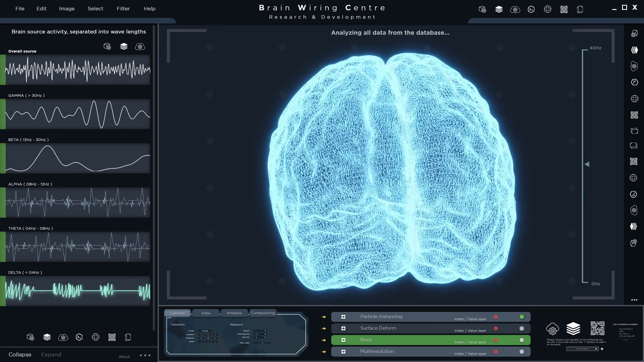The image size is (644, 362).
Task: Toggle the Particle Instancing green enable dot
Action: [522, 317]
